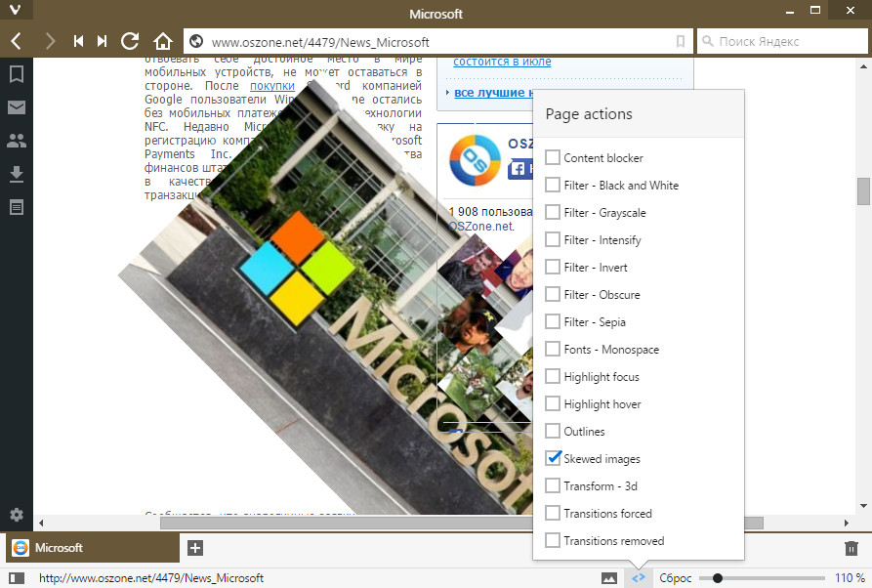Click the Yandex search magnifier icon

707,42
